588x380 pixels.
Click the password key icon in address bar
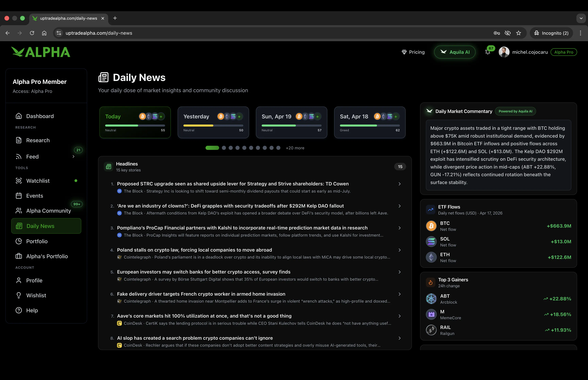pyautogui.click(x=497, y=33)
